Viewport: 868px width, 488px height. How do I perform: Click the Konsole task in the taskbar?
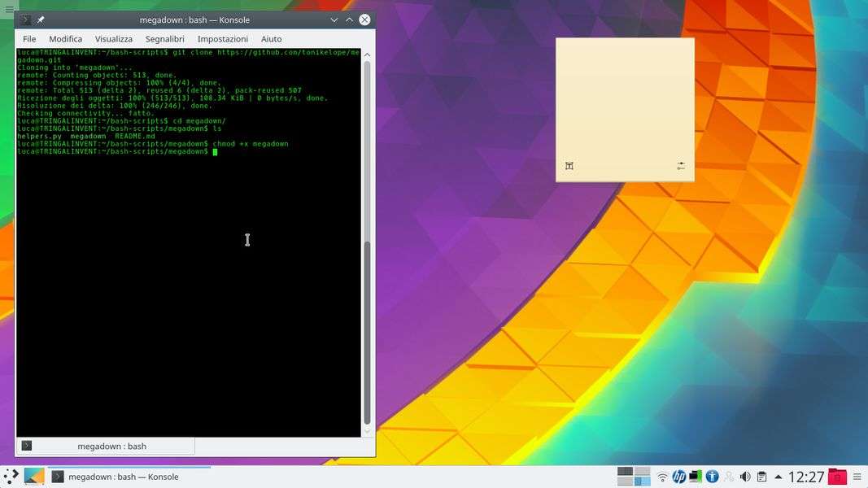(122, 477)
